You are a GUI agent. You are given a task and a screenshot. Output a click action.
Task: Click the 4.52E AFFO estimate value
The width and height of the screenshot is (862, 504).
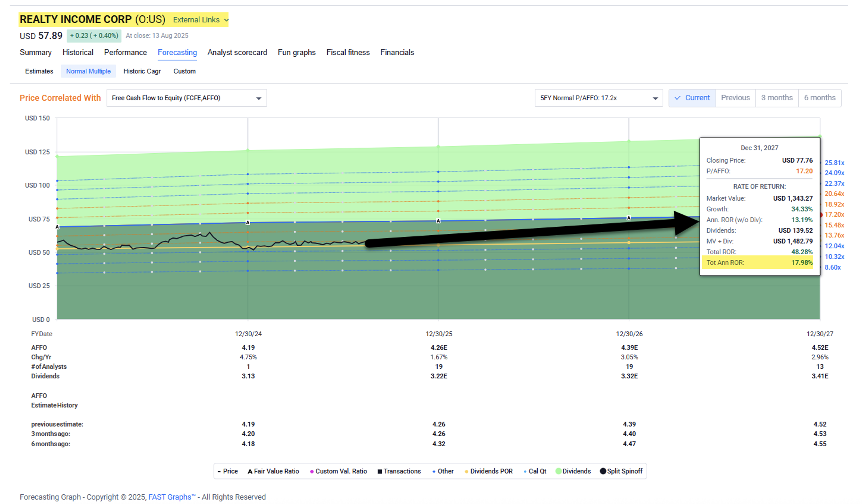pyautogui.click(x=820, y=348)
